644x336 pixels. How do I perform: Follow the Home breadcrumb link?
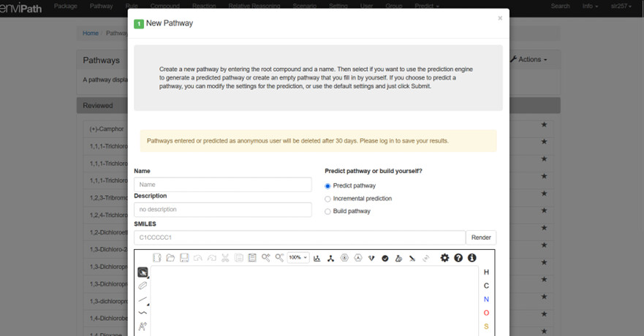click(91, 33)
